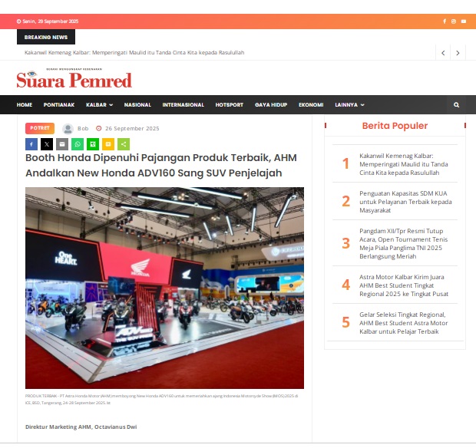Click the POTRET category tag
476x448 pixels.
pos(40,129)
